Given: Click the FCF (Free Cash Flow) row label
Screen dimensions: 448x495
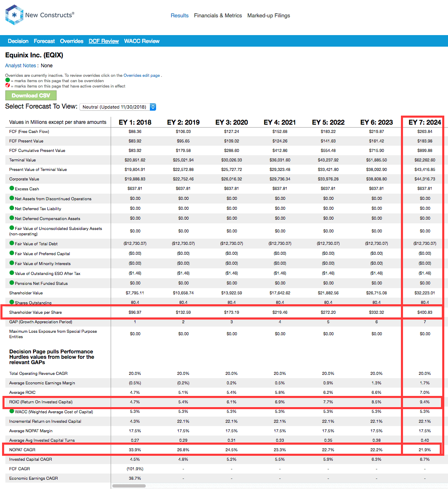Looking at the screenshot, I should 29,131.
